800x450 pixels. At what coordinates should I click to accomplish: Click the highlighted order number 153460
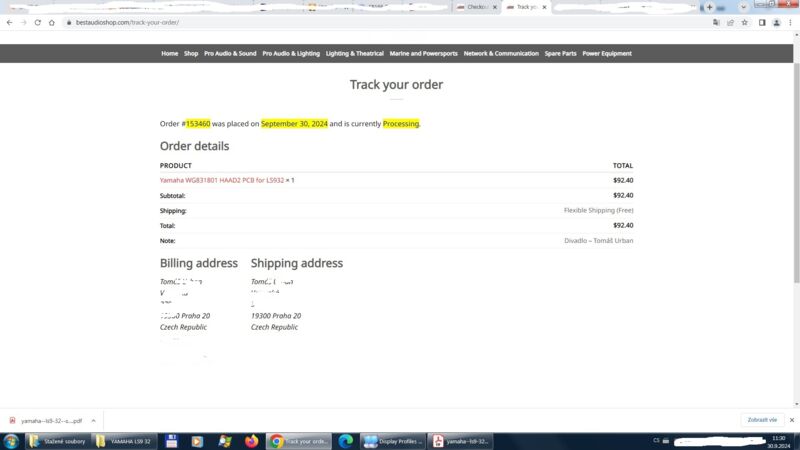pos(198,123)
